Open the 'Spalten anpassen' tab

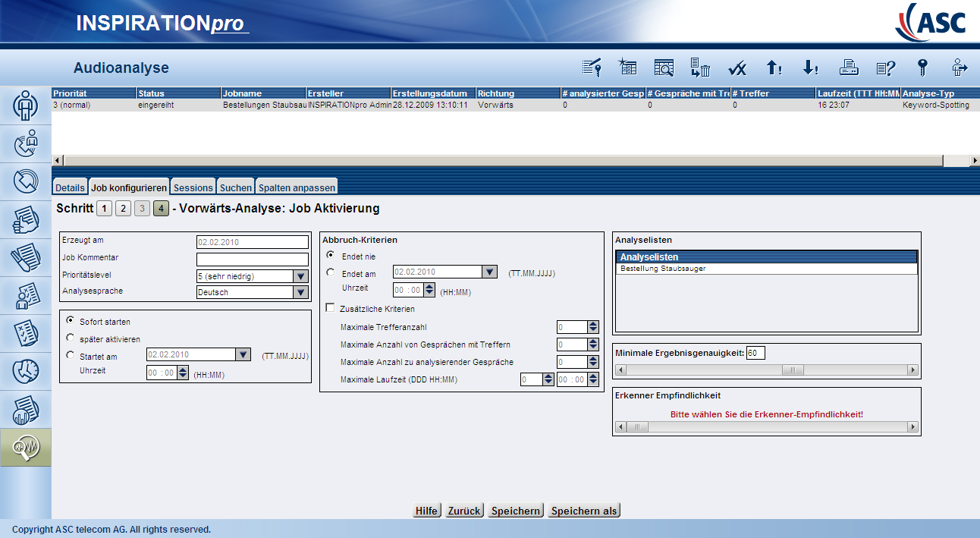(296, 187)
